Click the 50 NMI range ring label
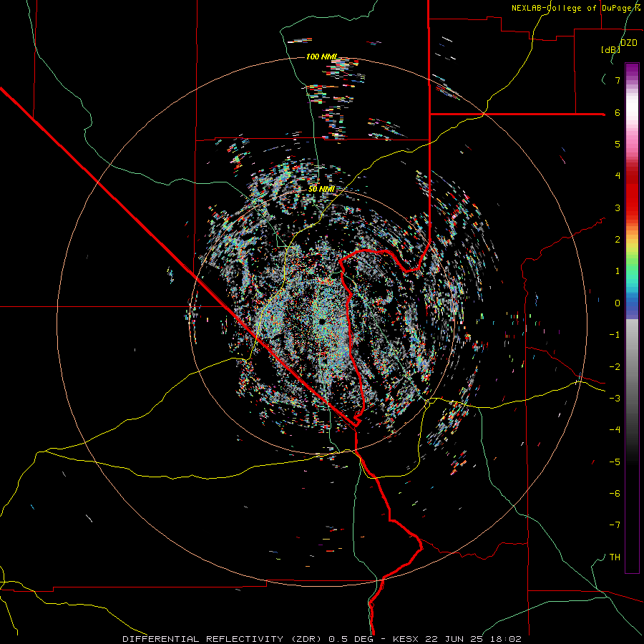 pyautogui.click(x=321, y=189)
